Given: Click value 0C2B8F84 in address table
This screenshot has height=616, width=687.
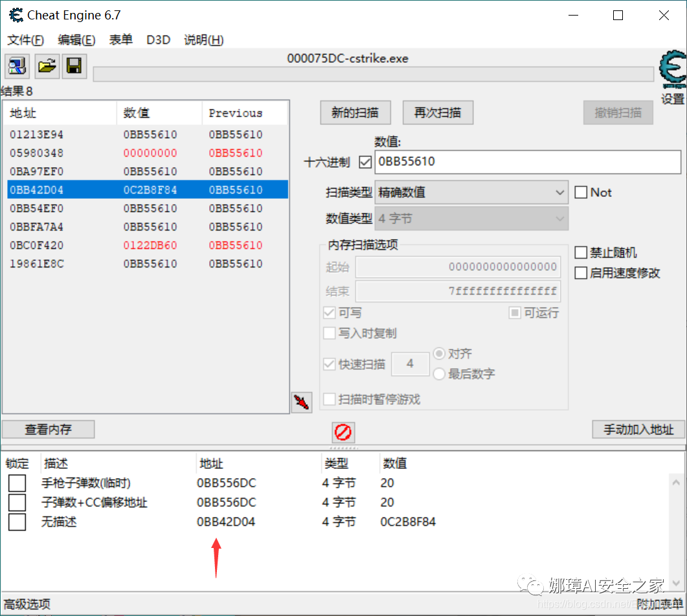Looking at the screenshot, I should click(408, 521).
